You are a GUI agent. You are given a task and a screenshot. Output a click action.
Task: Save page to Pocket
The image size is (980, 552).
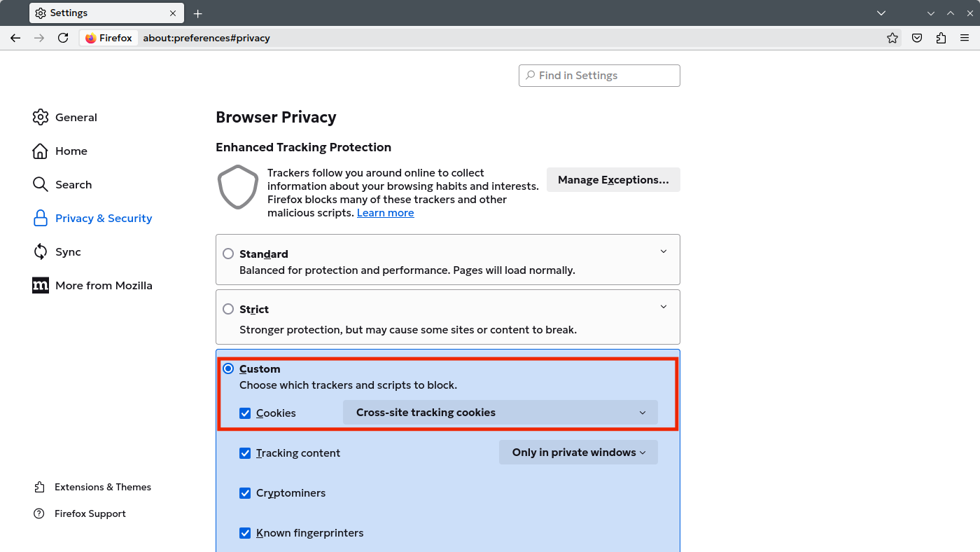click(917, 38)
